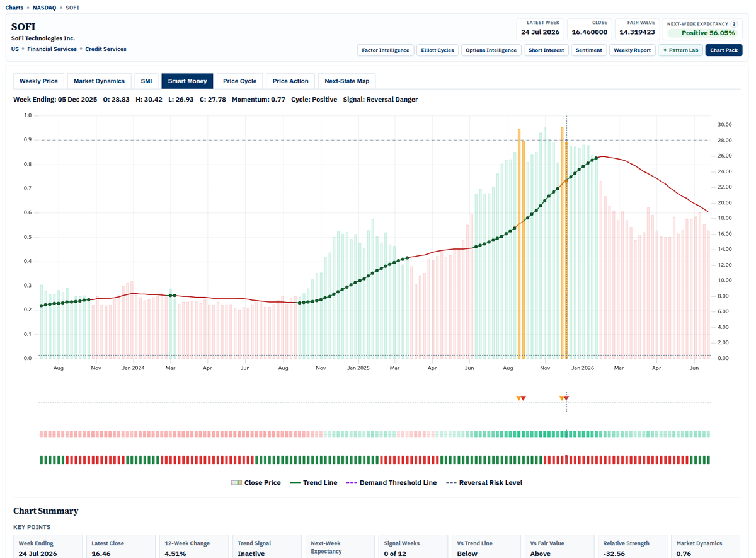
Task: Toggle Demand Threshold Line in legend
Action: (391, 483)
